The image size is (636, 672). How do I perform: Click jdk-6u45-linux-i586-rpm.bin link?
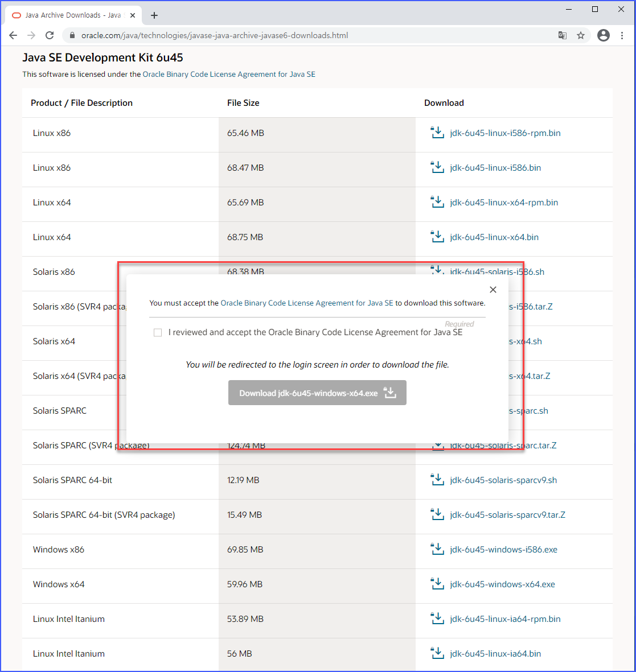coord(505,133)
